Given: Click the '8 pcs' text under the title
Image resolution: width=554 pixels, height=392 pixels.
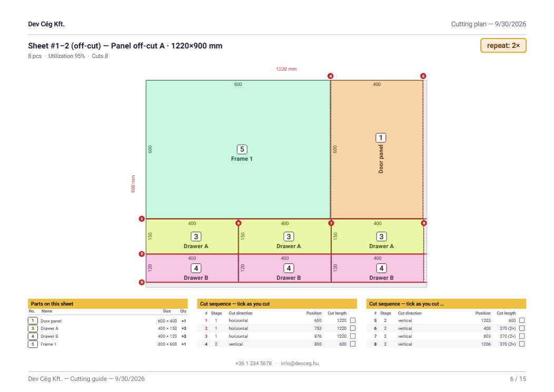Looking at the screenshot, I should click(35, 56).
